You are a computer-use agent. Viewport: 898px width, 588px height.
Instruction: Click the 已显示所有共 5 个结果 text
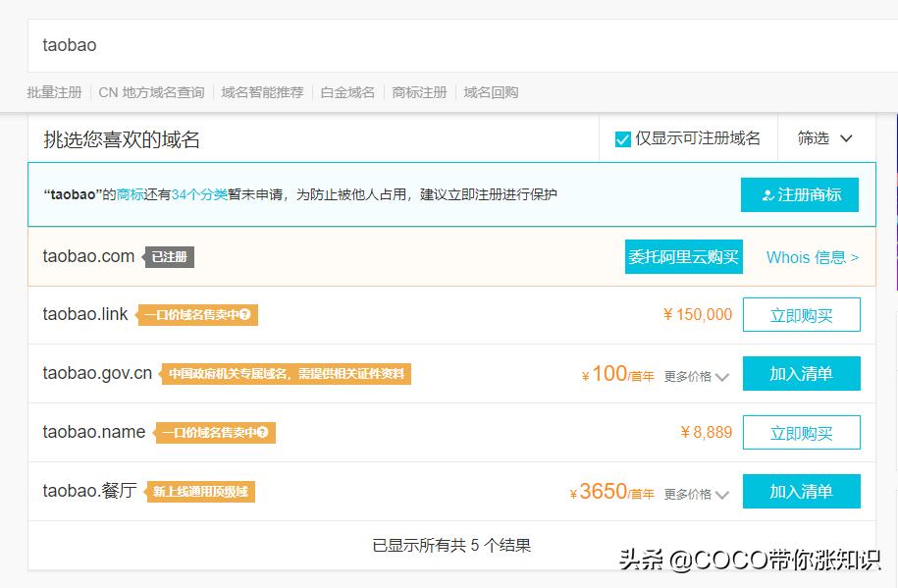pyautogui.click(x=451, y=545)
